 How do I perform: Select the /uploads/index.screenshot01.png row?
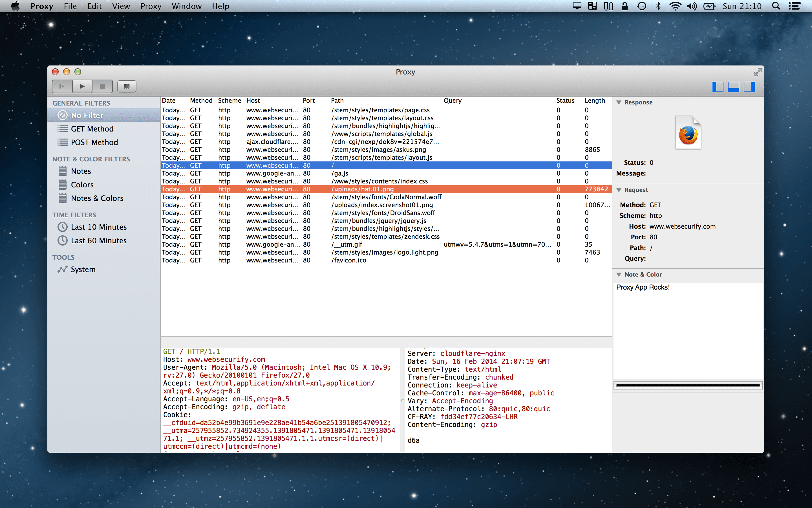tap(386, 205)
